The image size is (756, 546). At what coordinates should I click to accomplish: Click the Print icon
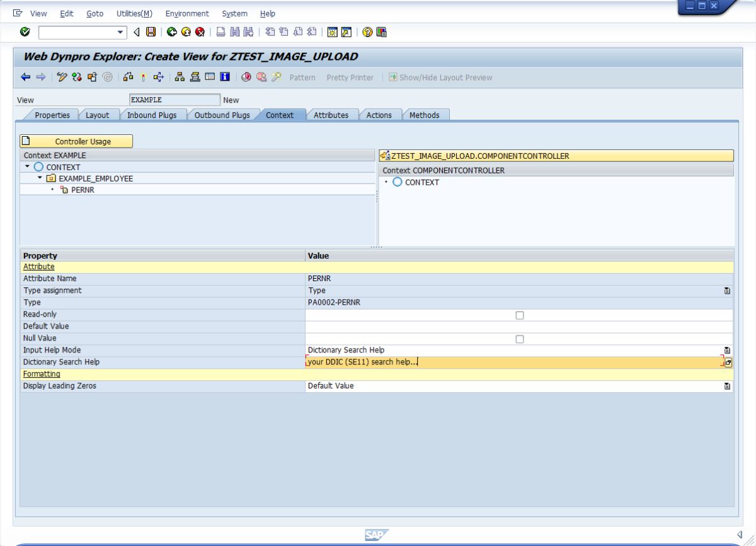(x=220, y=32)
